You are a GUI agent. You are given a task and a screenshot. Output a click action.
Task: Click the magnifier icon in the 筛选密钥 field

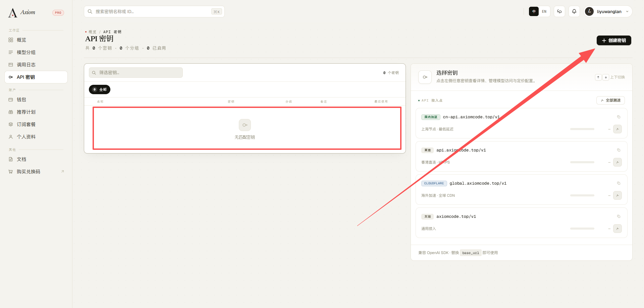click(94, 73)
